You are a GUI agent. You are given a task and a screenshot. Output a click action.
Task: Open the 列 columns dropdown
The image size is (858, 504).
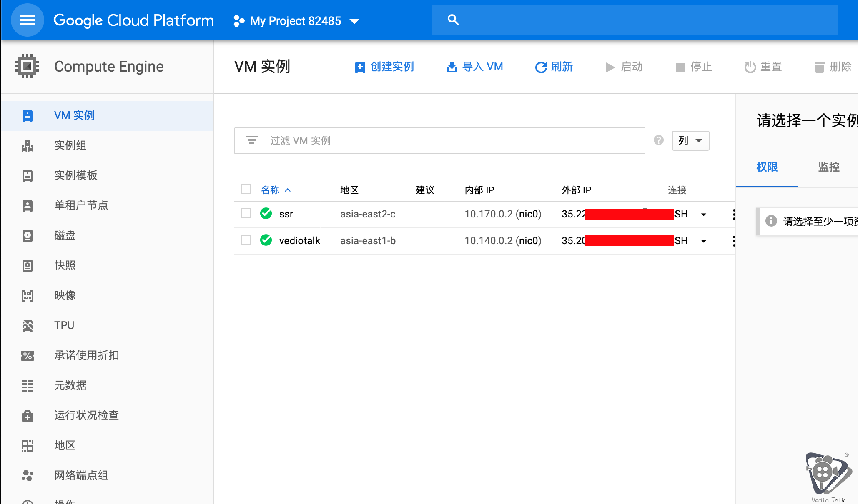coord(690,140)
